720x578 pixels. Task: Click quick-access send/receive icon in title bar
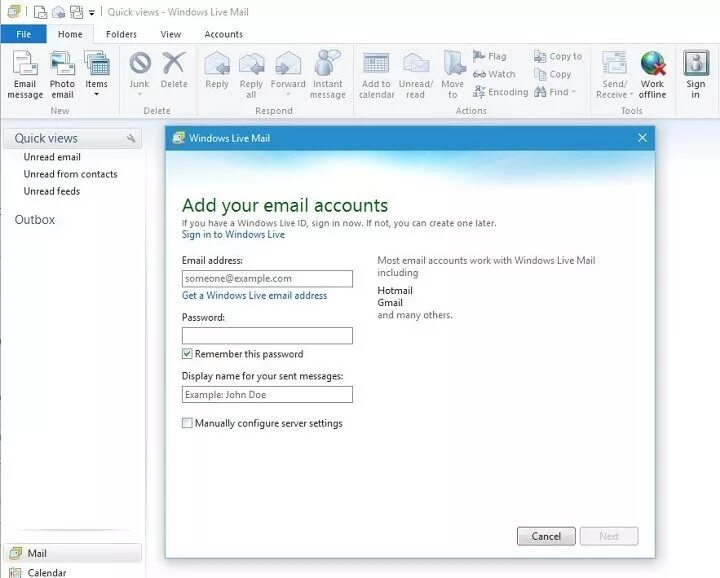pyautogui.click(x=76, y=12)
